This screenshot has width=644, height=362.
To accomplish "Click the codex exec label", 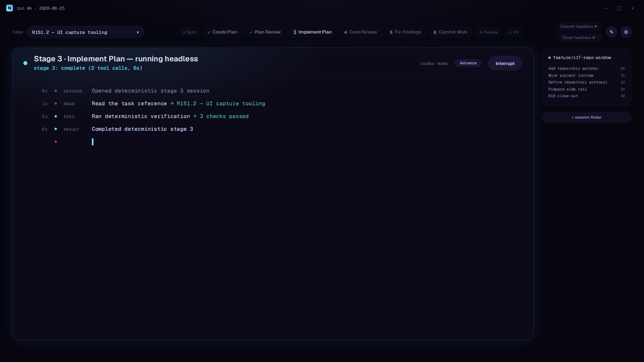I will [x=434, y=63].
